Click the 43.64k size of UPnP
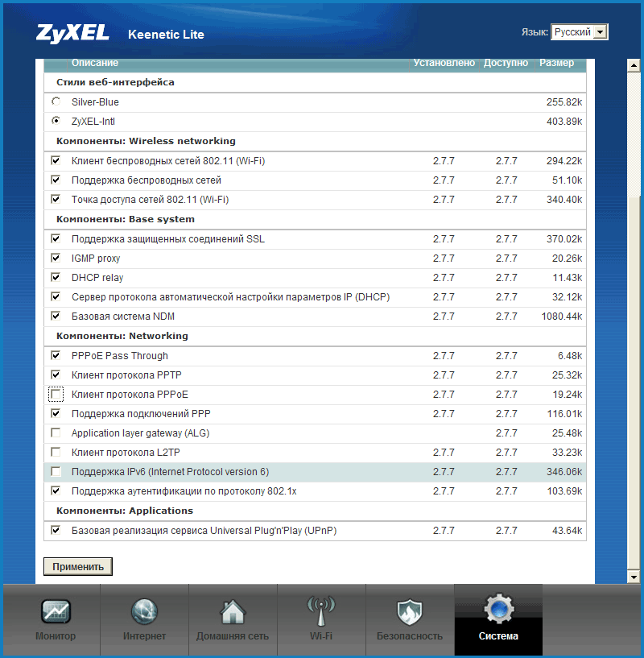Image resolution: width=644 pixels, height=658 pixels. (x=567, y=531)
